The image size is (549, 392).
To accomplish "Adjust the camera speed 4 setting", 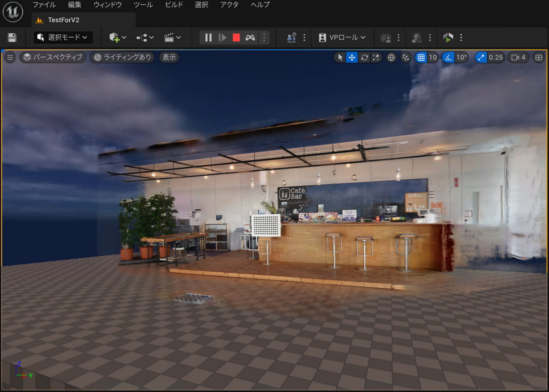I will (x=518, y=57).
